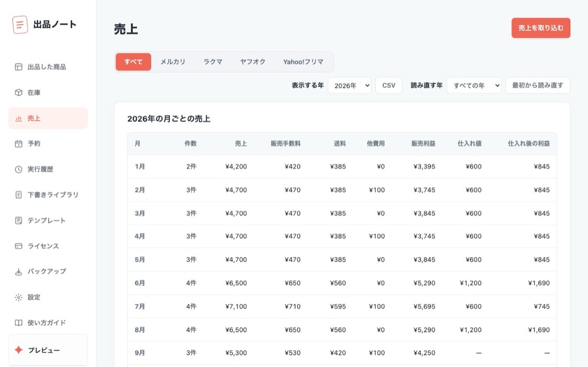Screen dimensions: 588x367
Task: Open 下書きライブラリ
Action: click(x=48, y=195)
